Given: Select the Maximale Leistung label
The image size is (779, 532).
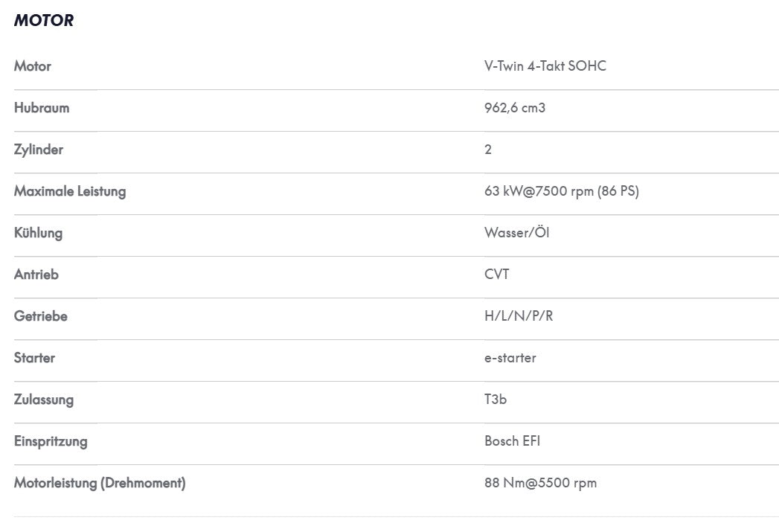Looking at the screenshot, I should tap(70, 191).
